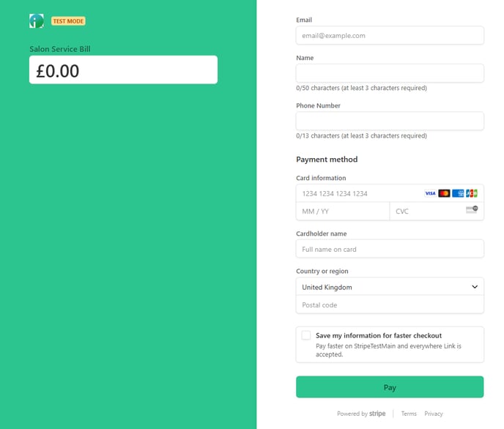Click the green Pay button
The image size is (504, 429).
(390, 387)
